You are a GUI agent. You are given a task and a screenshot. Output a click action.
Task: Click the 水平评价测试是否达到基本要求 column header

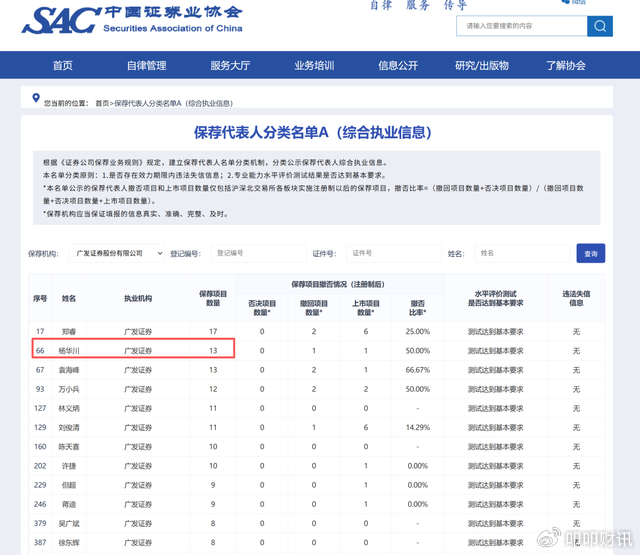coord(496,298)
